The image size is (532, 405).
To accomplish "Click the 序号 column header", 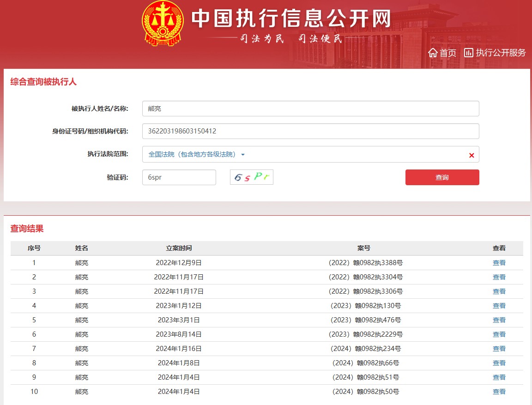I will (34, 248).
